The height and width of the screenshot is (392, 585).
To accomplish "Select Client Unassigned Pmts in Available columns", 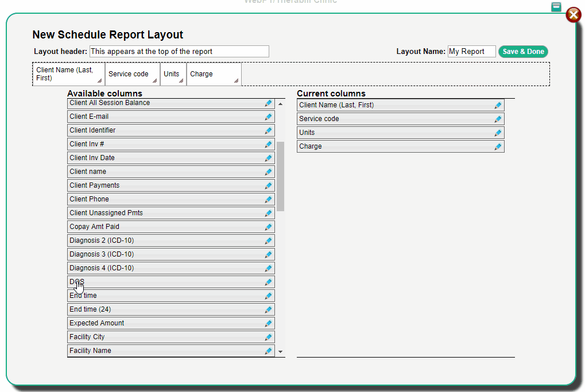I will coord(171,213).
